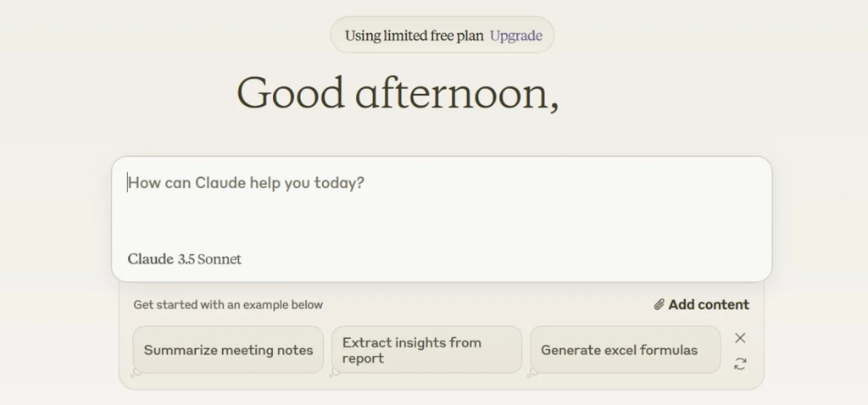
Task: Pick the Generate excel formulas example
Action: (x=625, y=350)
